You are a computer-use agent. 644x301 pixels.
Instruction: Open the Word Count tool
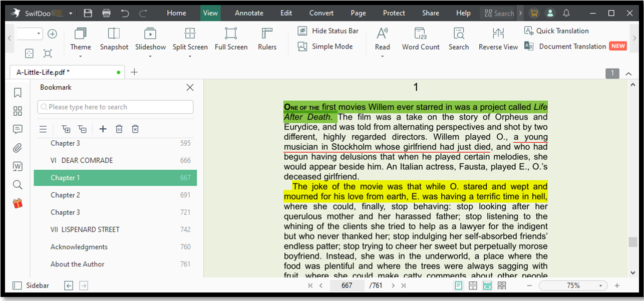[421, 39]
